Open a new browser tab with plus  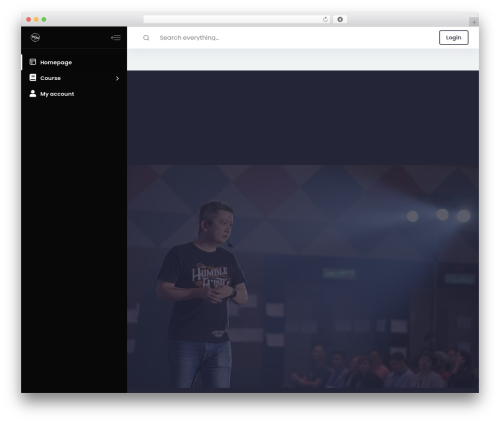pyautogui.click(x=474, y=22)
